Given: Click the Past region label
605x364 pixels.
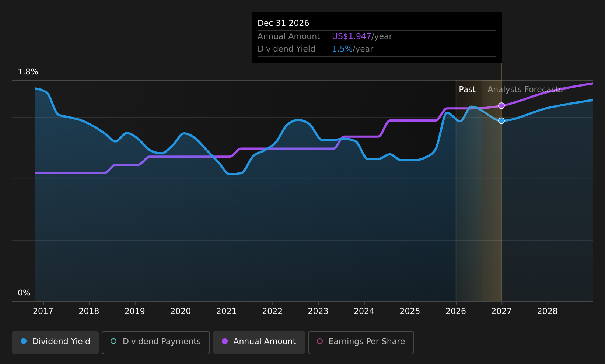Looking at the screenshot, I should tap(467, 90).
